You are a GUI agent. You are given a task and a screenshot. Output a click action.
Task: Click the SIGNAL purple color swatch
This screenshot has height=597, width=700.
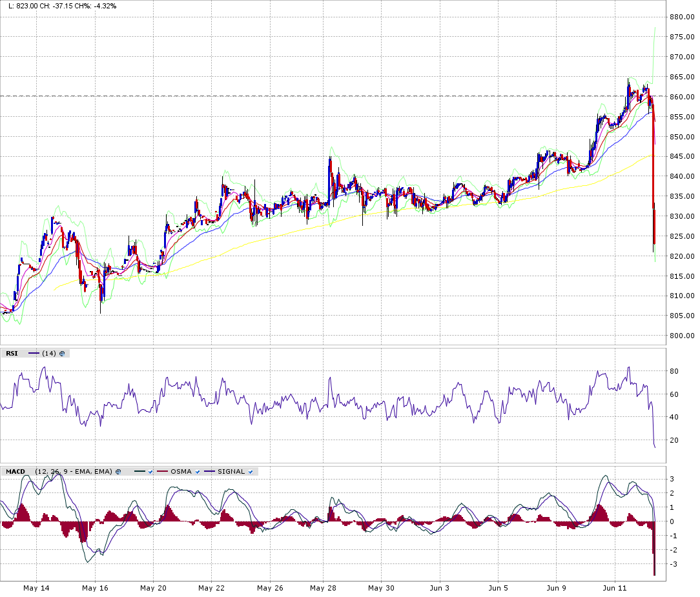(210, 472)
